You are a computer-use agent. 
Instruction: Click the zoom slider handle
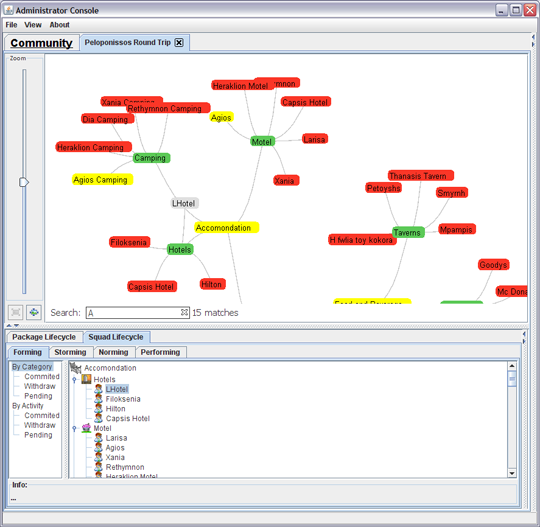pos(23,182)
